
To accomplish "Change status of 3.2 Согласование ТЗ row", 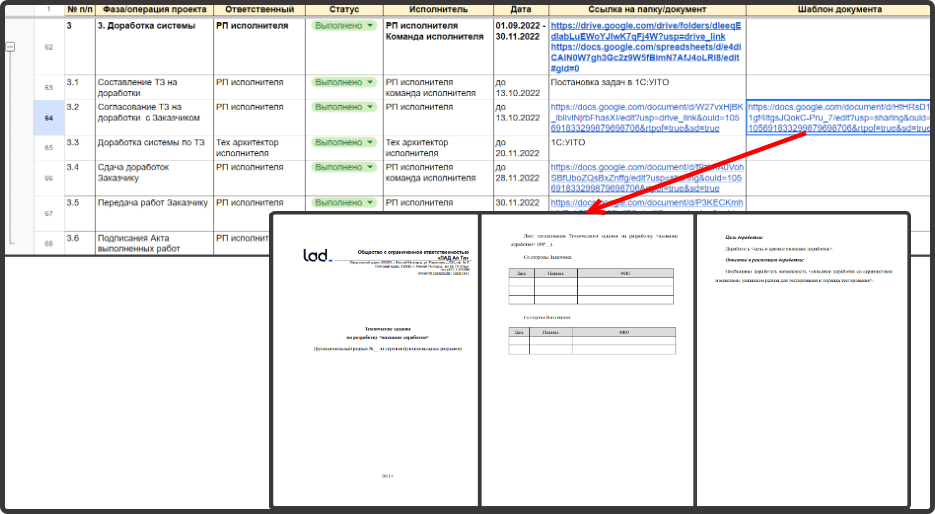I will pos(342,107).
